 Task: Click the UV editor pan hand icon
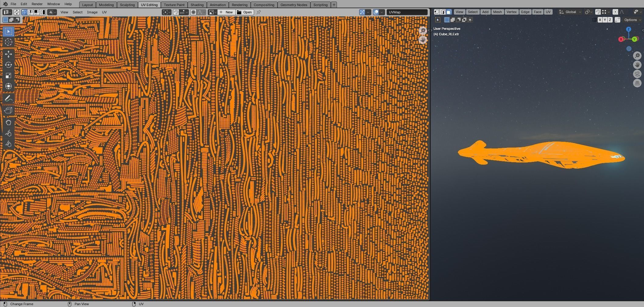[x=423, y=40]
